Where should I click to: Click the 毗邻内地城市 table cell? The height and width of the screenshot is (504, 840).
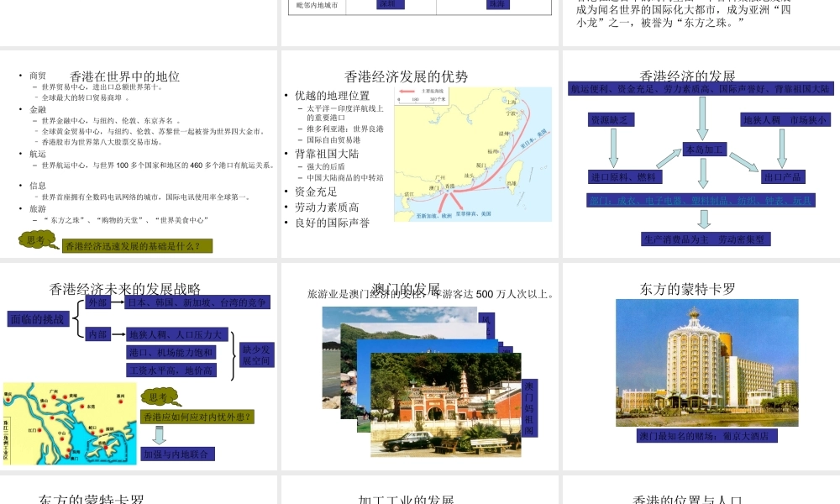click(x=318, y=5)
